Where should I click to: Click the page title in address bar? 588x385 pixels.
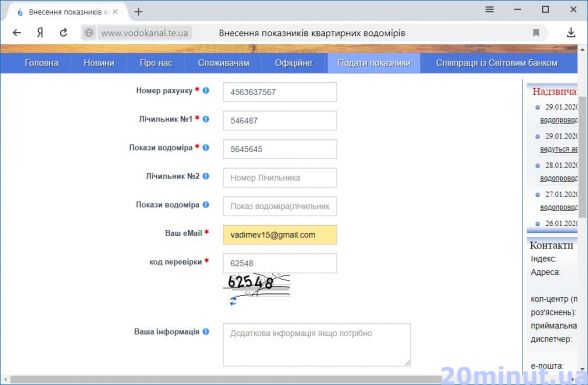[312, 33]
